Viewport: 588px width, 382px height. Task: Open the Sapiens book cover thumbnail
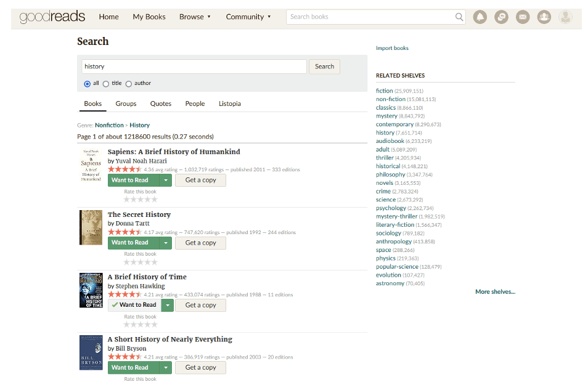[91, 165]
